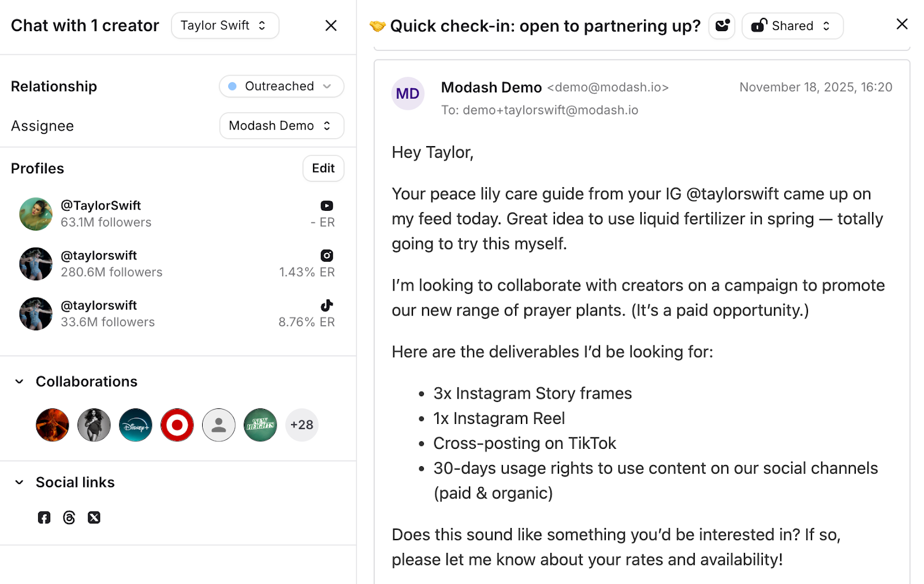Viewport: 924px width, 584px height.
Task: Click the recipient demo+taylorswift@modash.io
Action: 550,110
